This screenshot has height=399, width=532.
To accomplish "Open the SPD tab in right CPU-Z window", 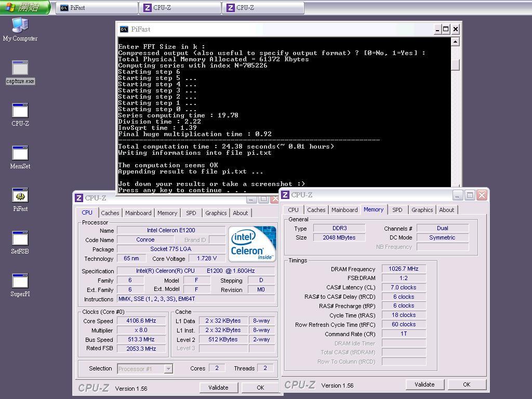I will click(x=397, y=210).
